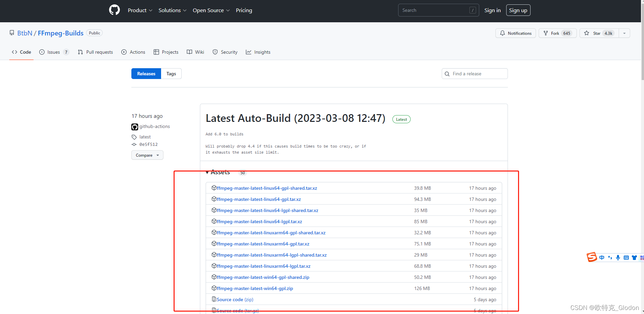Viewport: 644px width, 314px height.
Task: Open the star lists dropdown arrow
Action: pyautogui.click(x=624, y=33)
